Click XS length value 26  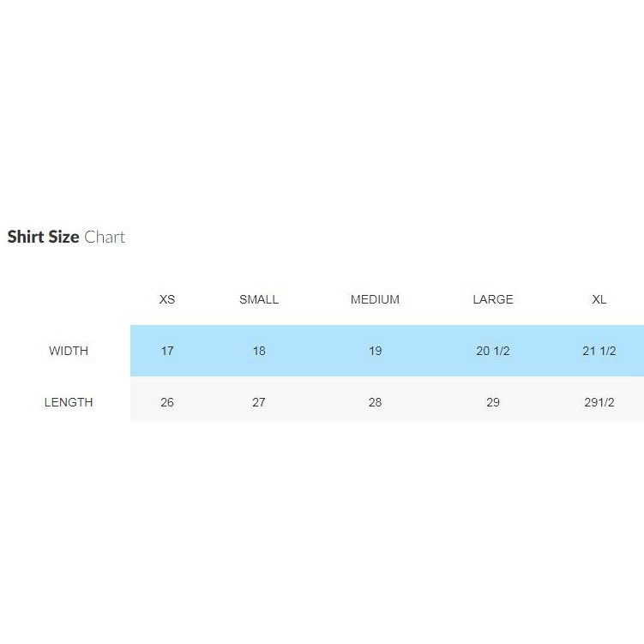[x=167, y=402]
